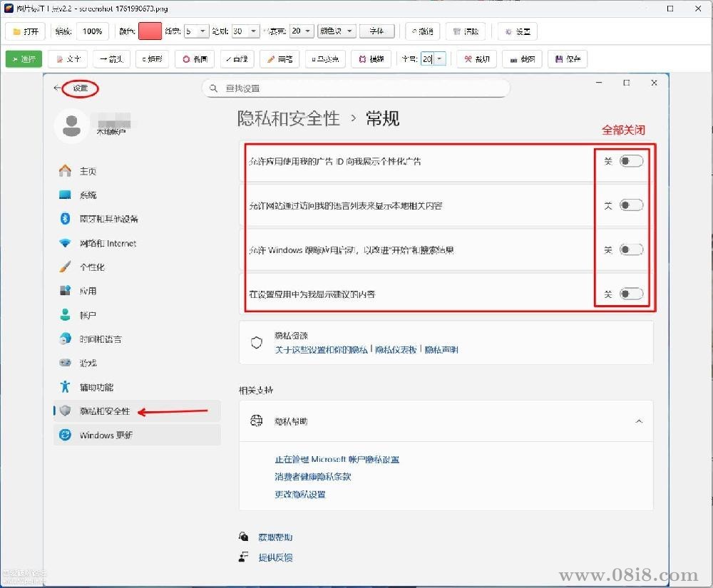Screen dimensions: 713x588
Task: Select the 画笔 brush tool
Action: point(279,59)
